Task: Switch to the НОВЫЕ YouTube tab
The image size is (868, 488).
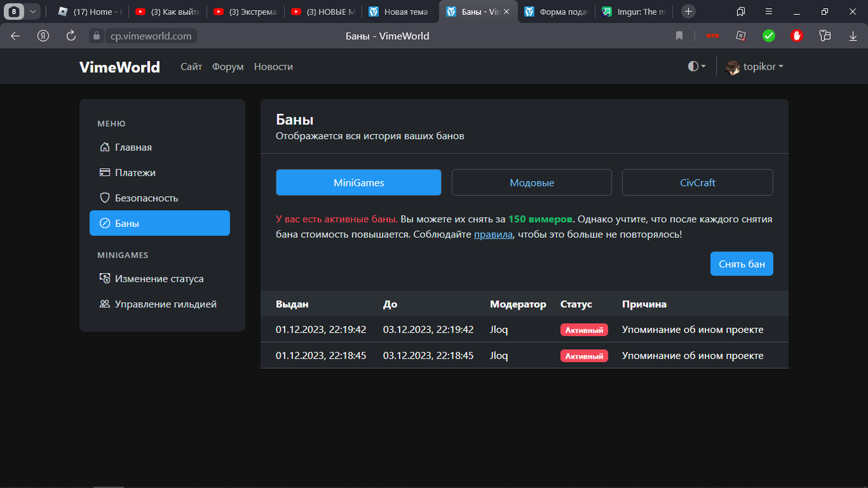Action: pos(323,12)
